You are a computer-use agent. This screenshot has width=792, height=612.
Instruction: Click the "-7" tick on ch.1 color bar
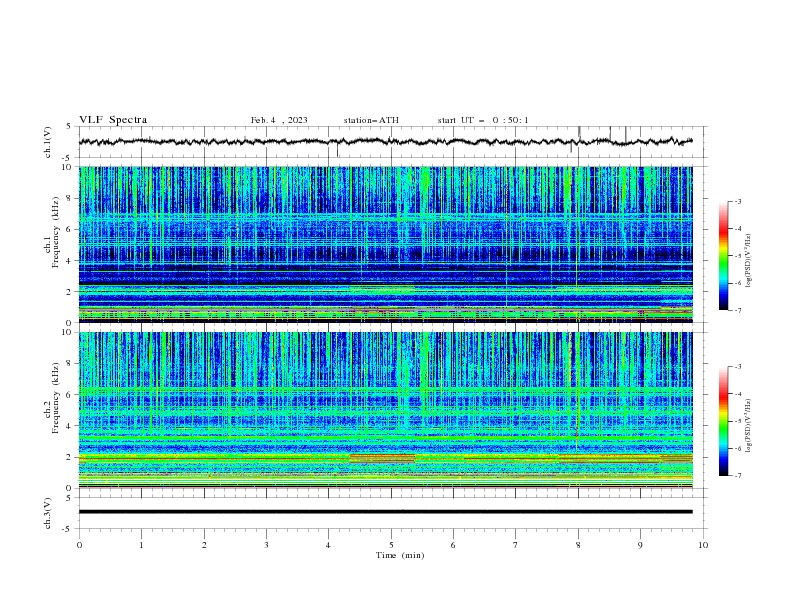[738, 310]
